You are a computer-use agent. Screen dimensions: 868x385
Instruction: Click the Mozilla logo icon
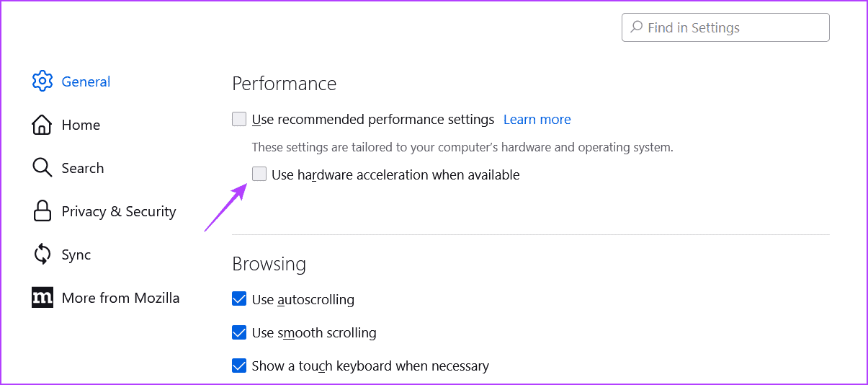42,298
